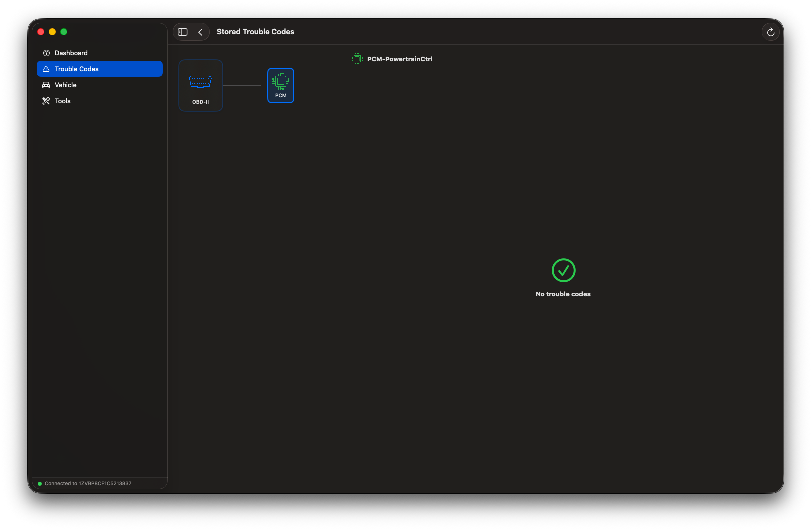Select the PCM module node
Screen dimensions: 812x530
point(281,85)
